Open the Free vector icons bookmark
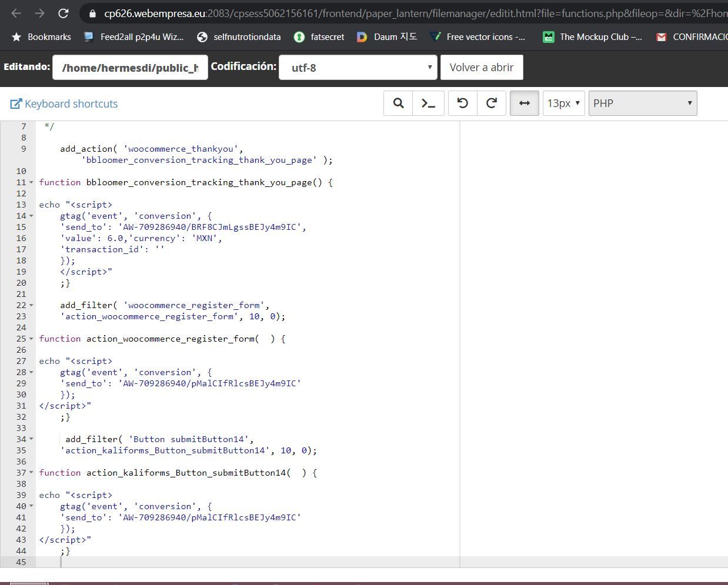The image size is (728, 585). (477, 36)
